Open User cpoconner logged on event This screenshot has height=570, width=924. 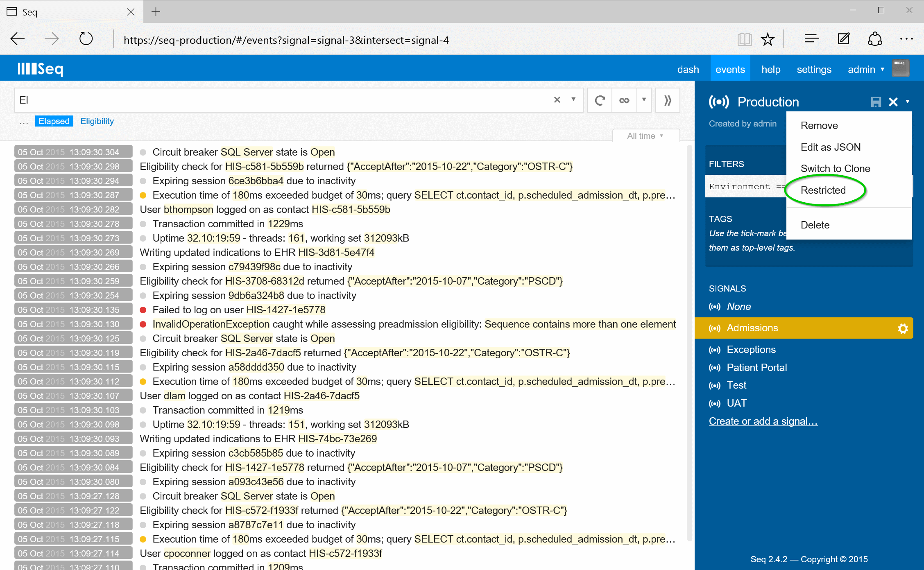(261, 554)
